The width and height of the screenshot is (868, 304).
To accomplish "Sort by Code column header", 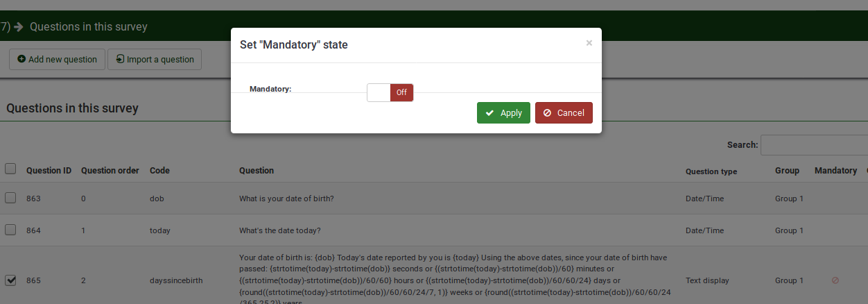I will click(159, 171).
